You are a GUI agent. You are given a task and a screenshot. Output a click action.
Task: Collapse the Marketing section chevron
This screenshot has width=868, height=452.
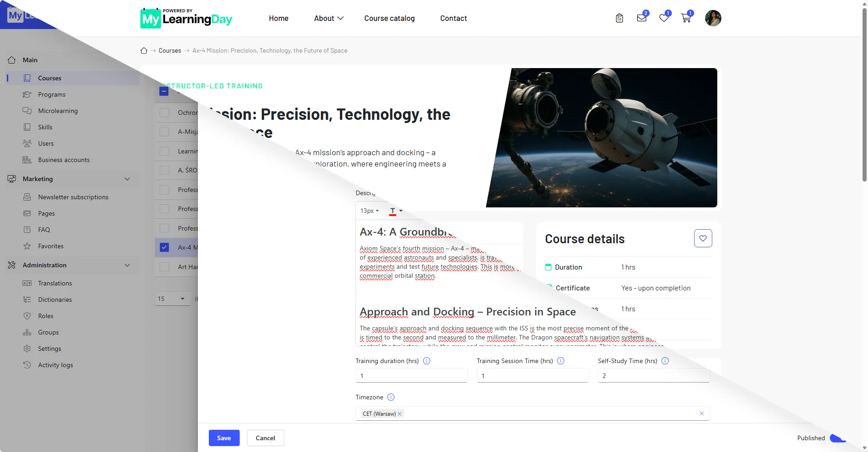click(127, 179)
